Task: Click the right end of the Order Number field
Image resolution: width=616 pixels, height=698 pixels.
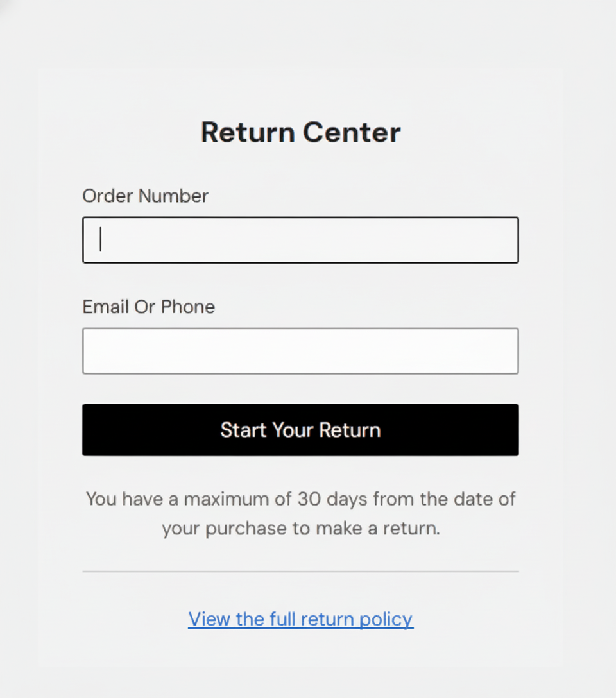Action: click(501, 240)
